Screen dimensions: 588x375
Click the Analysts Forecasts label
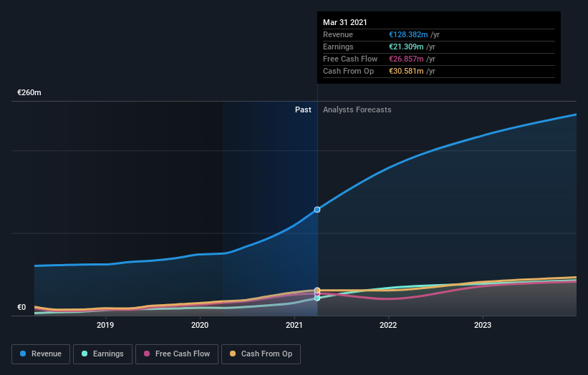357,109
